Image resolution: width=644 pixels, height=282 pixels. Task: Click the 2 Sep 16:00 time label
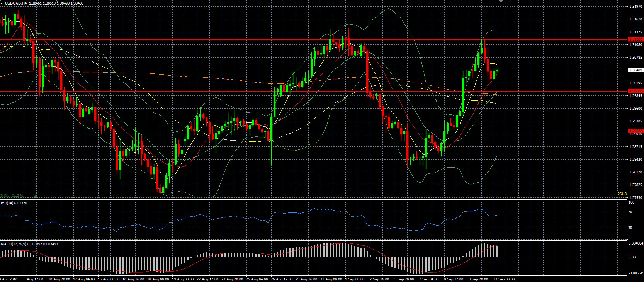click(x=379, y=279)
